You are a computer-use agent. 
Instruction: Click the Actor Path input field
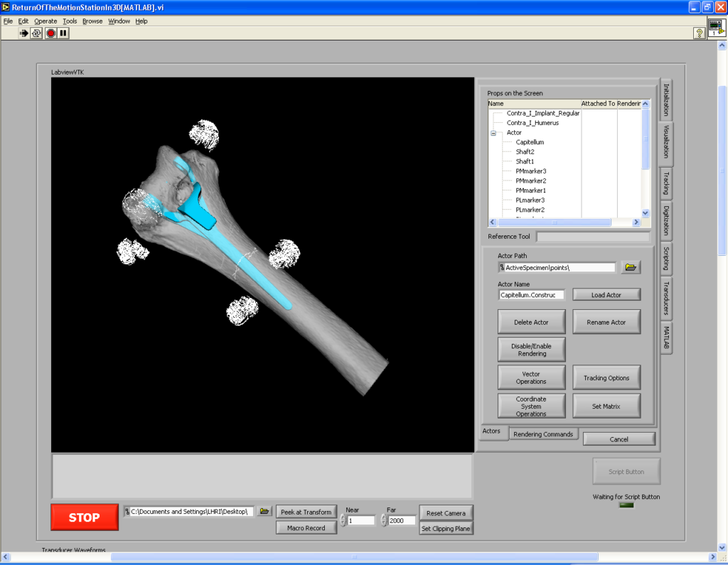point(557,268)
